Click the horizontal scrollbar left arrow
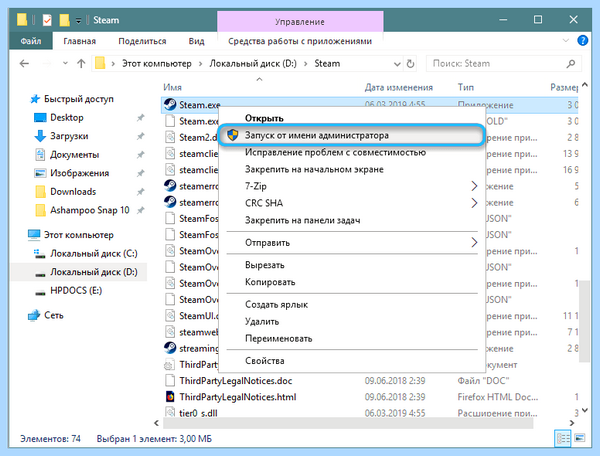Image resolution: width=600 pixels, height=456 pixels. click(156, 423)
